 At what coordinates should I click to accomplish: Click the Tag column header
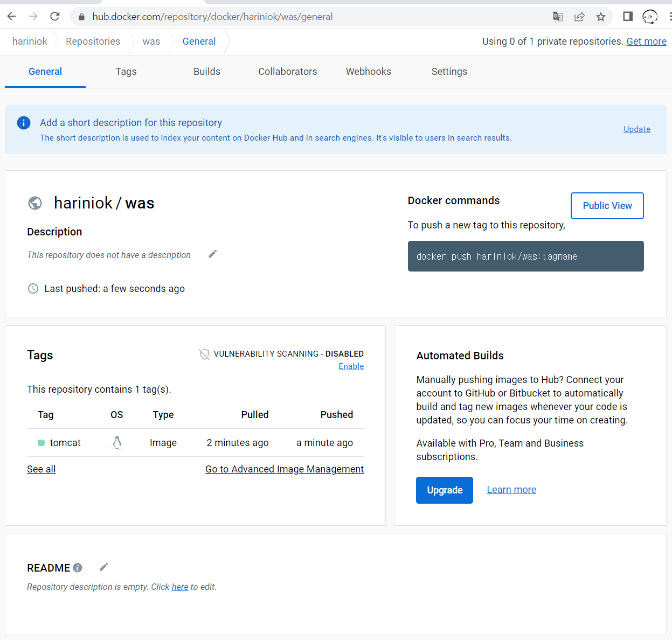pyautogui.click(x=46, y=415)
